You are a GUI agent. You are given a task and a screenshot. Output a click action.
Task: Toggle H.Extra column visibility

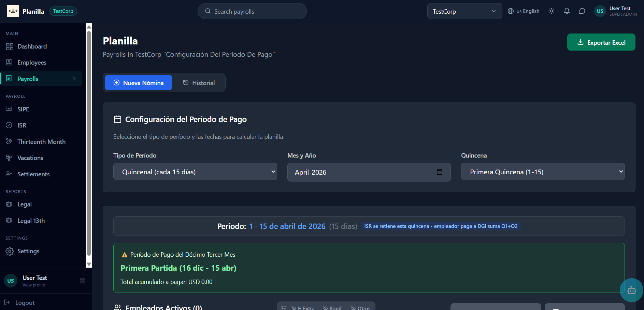[303, 308]
